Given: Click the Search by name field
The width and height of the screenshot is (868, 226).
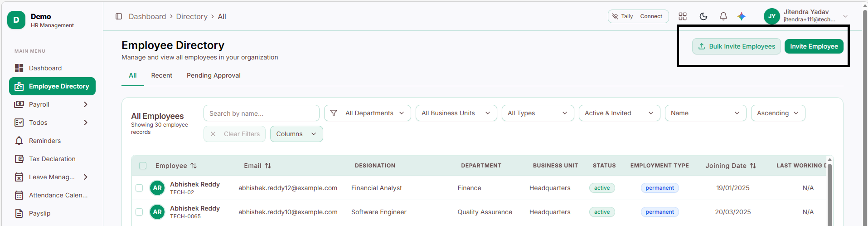Looking at the screenshot, I should pos(262,113).
